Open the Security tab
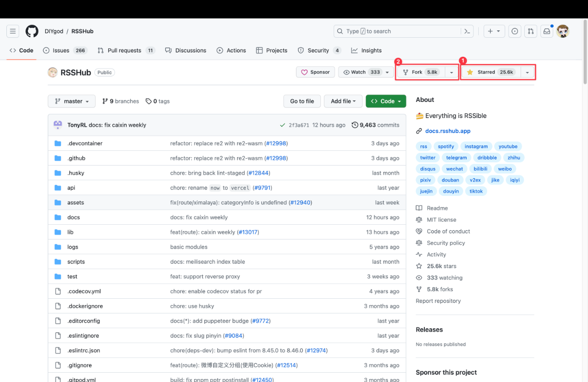 319,50
